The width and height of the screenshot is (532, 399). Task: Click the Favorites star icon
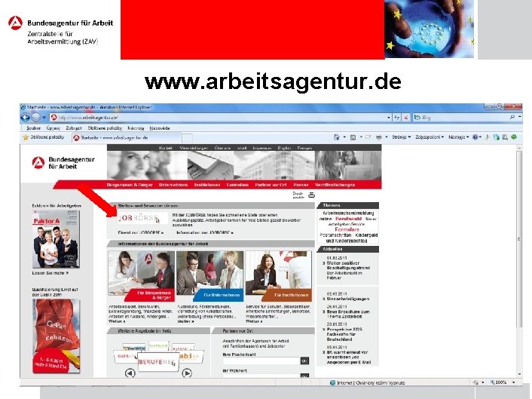tap(26, 137)
